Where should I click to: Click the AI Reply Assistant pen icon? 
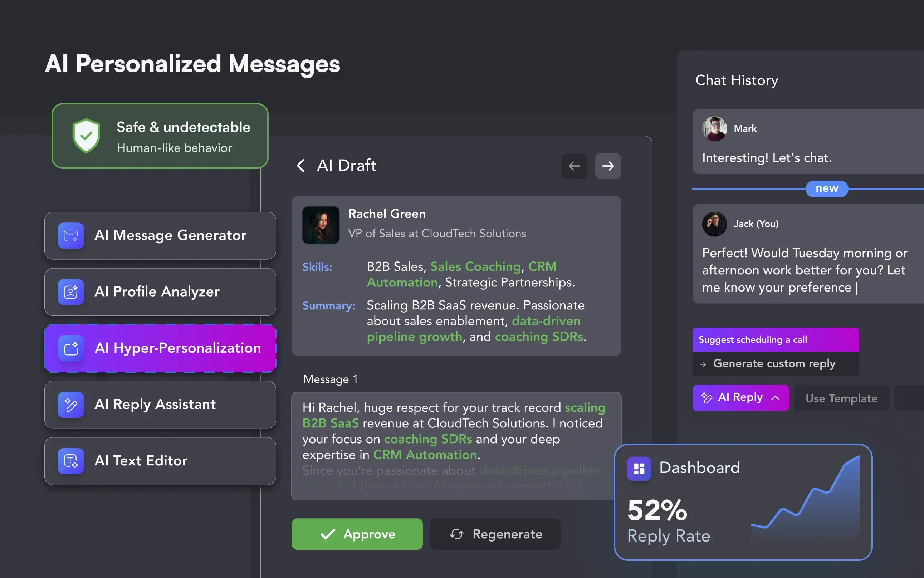[x=71, y=405]
